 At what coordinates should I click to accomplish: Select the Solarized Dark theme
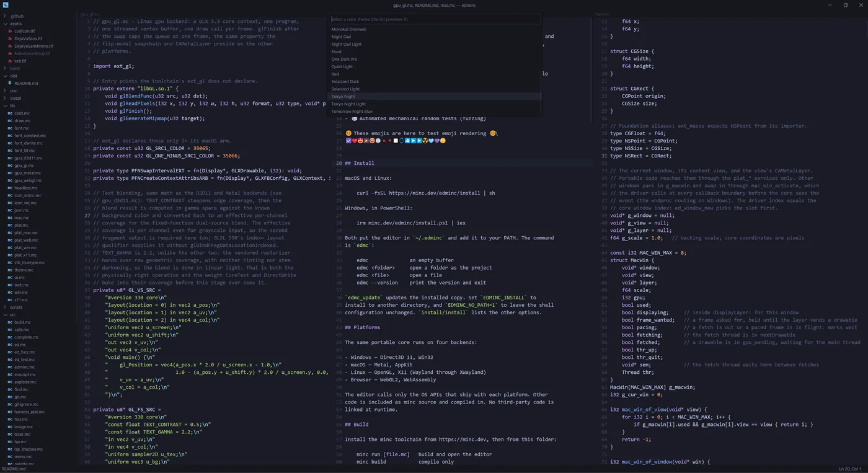pos(434,81)
